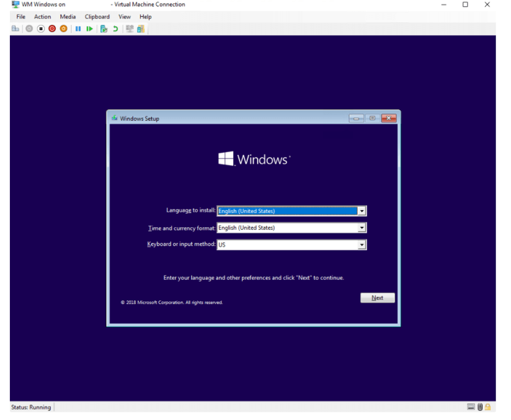
Task: Close the Windows Setup dialog
Action: point(389,118)
